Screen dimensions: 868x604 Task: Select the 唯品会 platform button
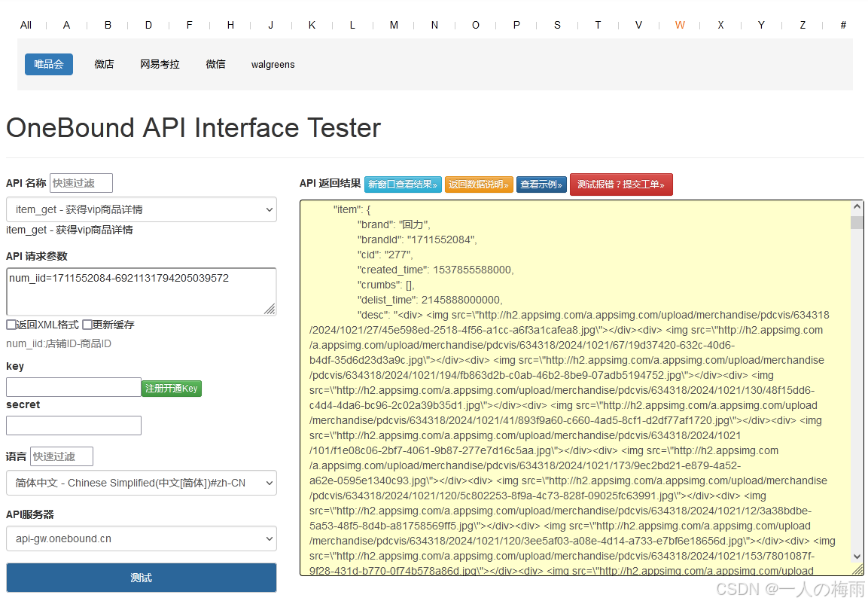pos(49,64)
